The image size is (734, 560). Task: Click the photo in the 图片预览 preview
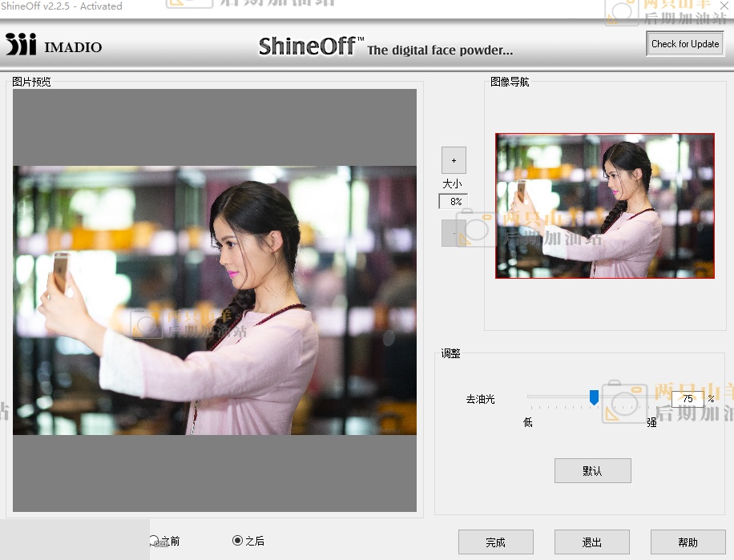pyautogui.click(x=215, y=300)
